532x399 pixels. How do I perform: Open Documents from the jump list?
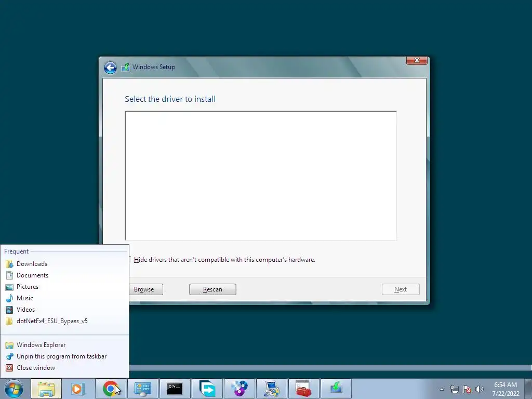tap(64, 275)
